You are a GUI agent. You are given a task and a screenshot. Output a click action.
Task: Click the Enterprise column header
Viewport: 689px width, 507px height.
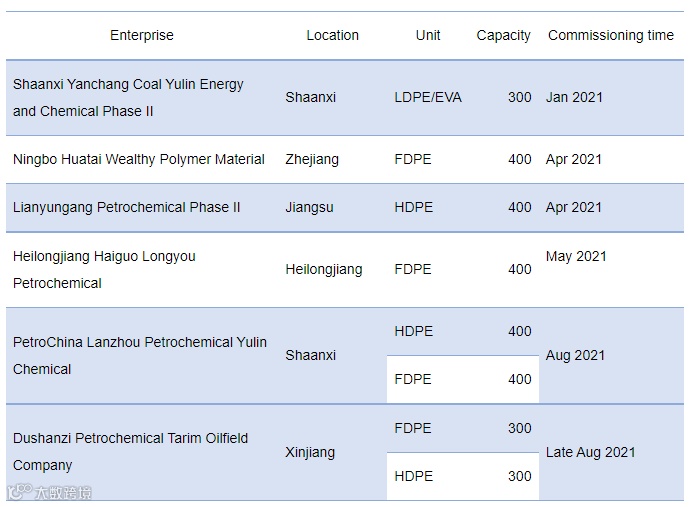pyautogui.click(x=141, y=35)
